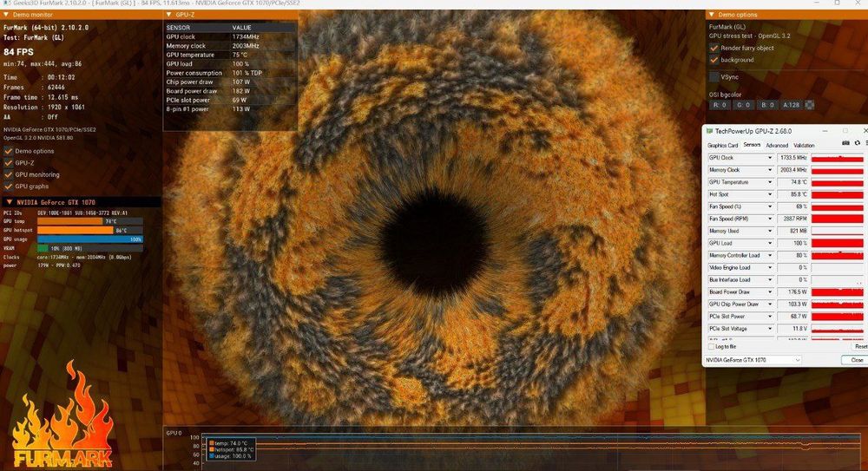The image size is (868, 471).
Task: Open the PCIe Slot Power dropdown
Action: pos(769,316)
